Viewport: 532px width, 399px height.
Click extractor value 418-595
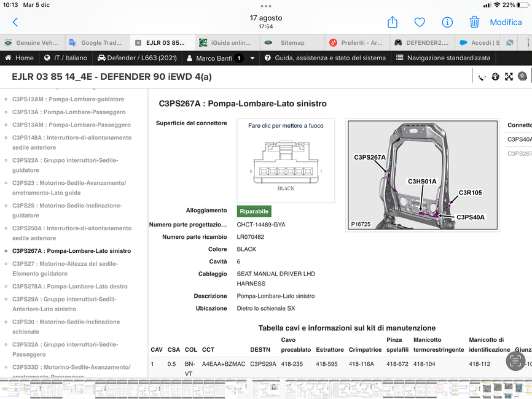click(327, 364)
